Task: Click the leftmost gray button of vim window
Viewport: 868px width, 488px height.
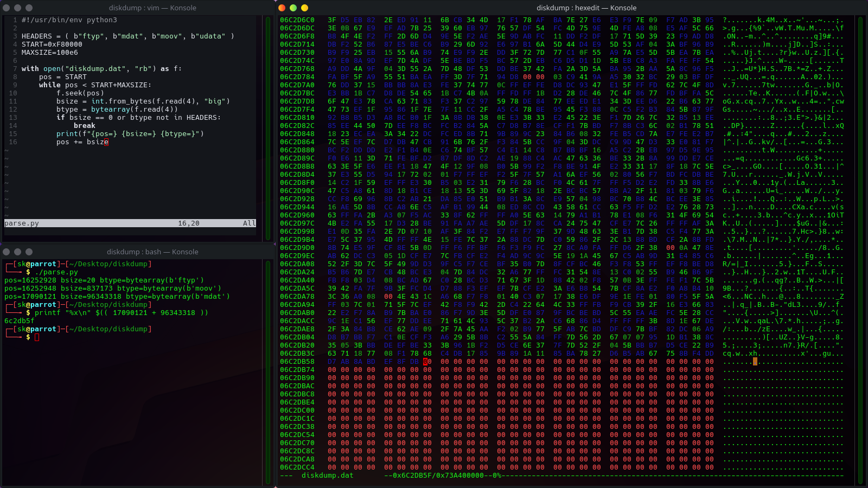Action: click(7, 8)
